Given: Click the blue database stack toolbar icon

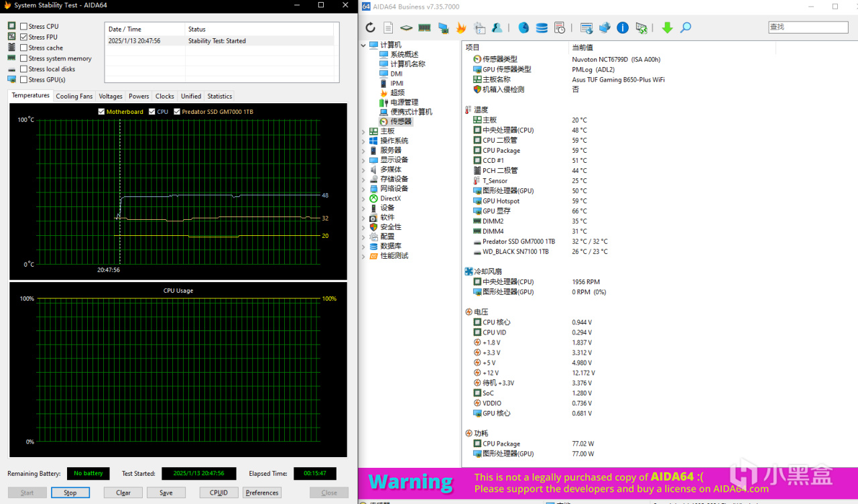Looking at the screenshot, I should click(542, 27).
